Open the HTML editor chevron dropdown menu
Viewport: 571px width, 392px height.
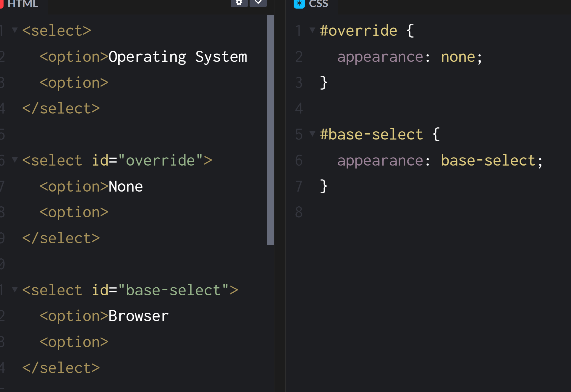[x=258, y=3]
